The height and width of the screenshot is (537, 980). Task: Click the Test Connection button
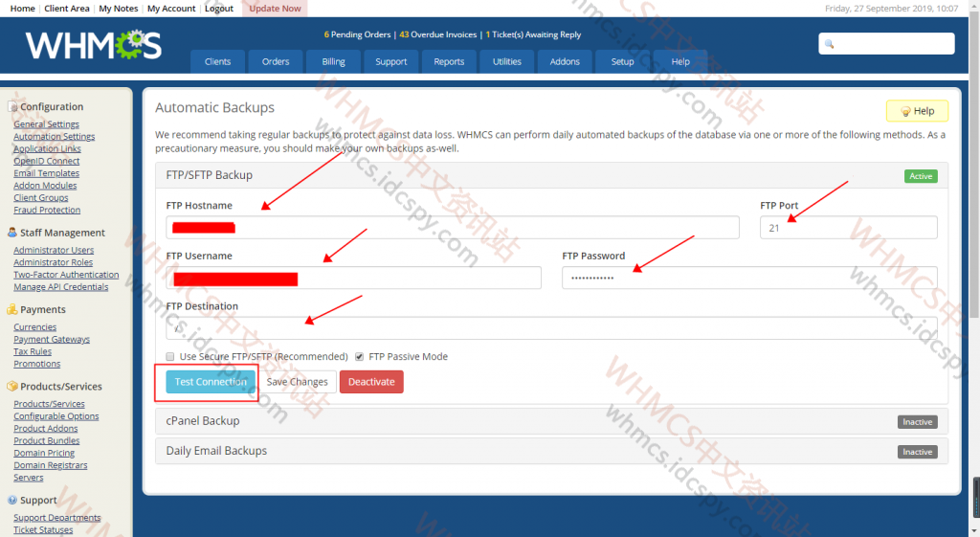click(x=211, y=382)
